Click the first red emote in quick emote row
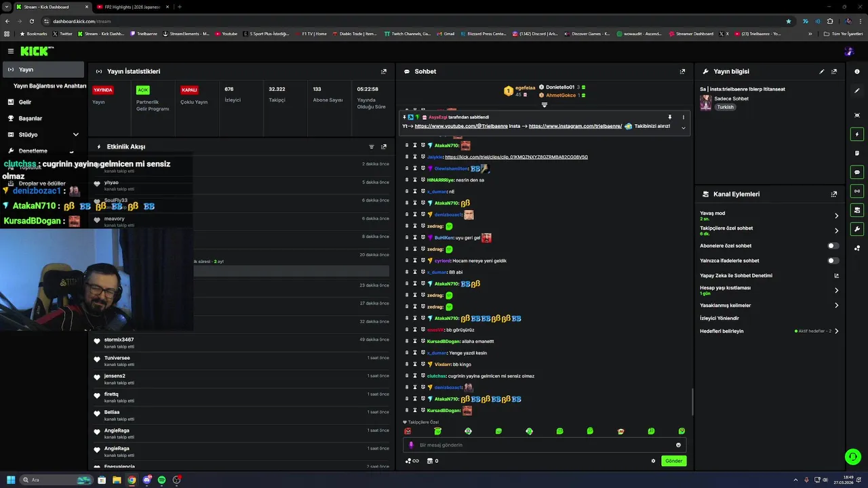868x488 pixels. point(408,431)
